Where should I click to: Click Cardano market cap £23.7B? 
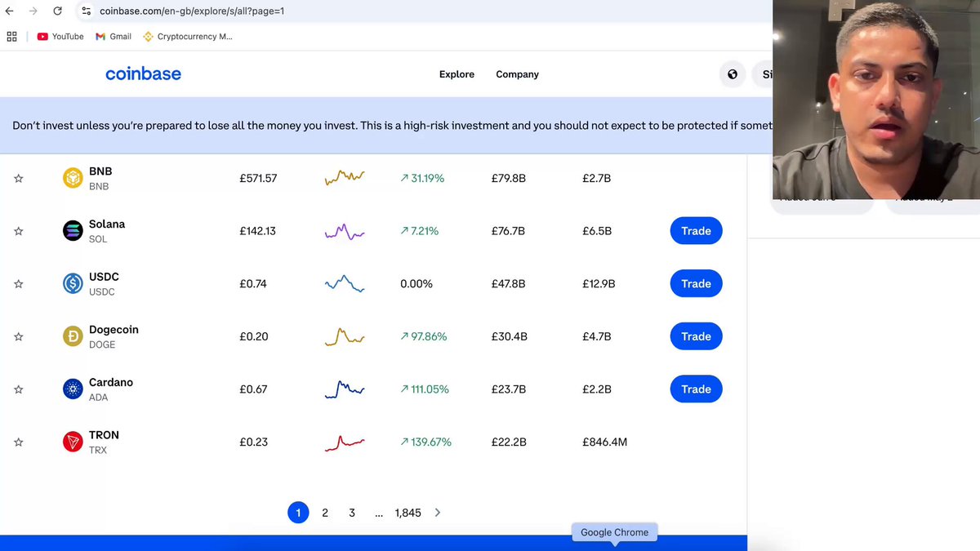(x=508, y=389)
